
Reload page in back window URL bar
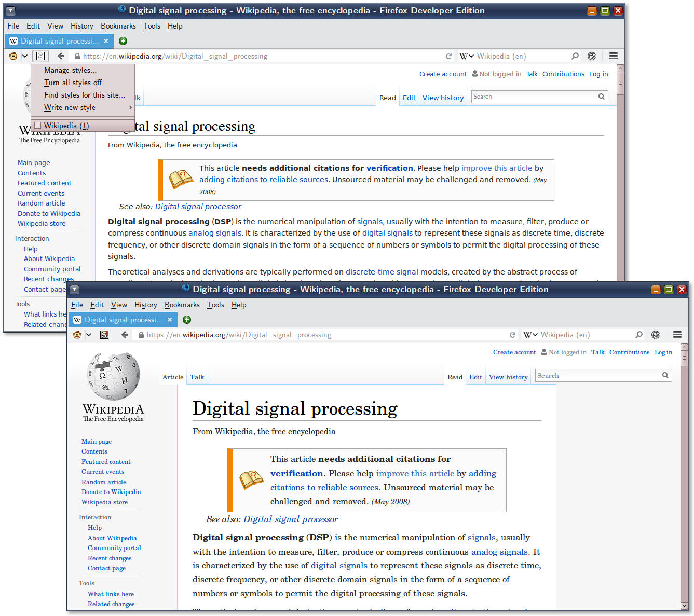pyautogui.click(x=448, y=56)
